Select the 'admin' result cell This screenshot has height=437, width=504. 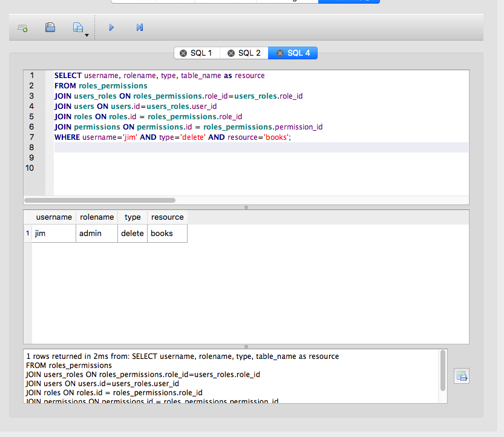[97, 234]
